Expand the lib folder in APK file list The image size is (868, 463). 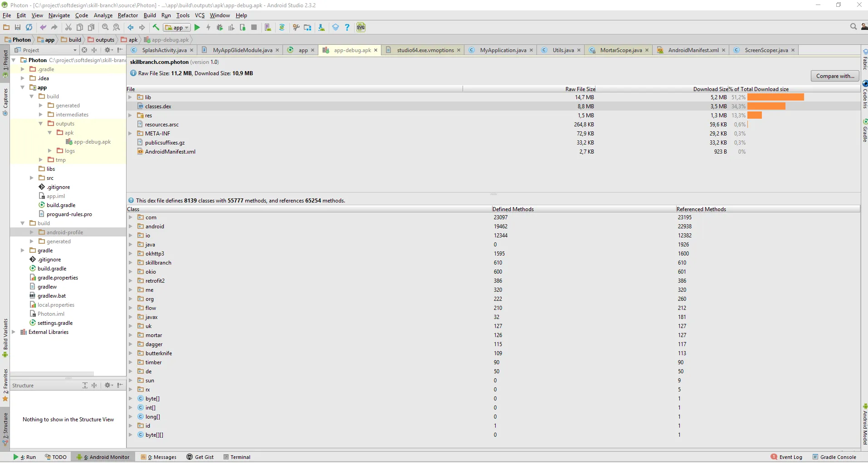(x=130, y=97)
